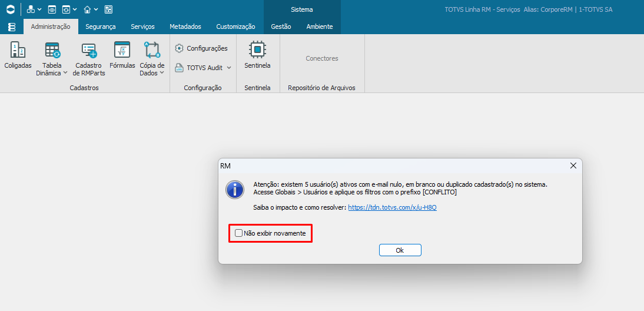Click the window with refresh arrows icon
Viewport: 644px width, 311px height.
pos(66,9)
